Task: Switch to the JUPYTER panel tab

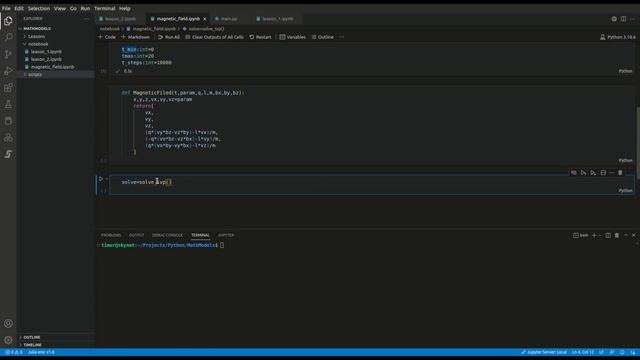Action: pyautogui.click(x=226, y=235)
